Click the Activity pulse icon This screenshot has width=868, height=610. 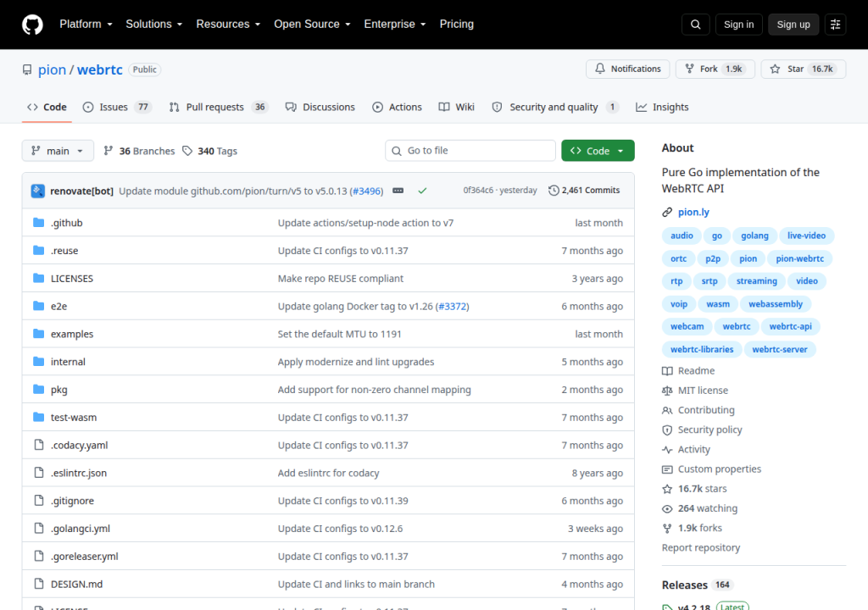[667, 450]
